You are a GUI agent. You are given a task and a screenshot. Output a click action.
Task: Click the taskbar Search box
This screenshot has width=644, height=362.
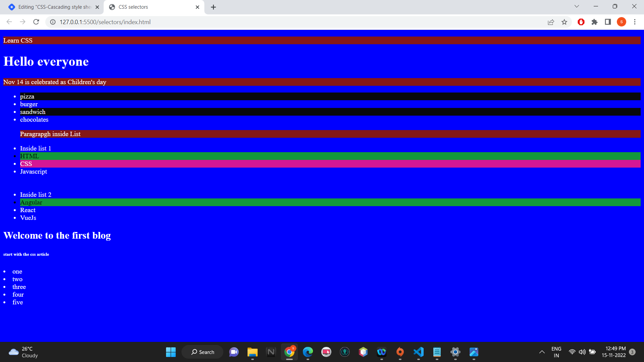(x=202, y=352)
